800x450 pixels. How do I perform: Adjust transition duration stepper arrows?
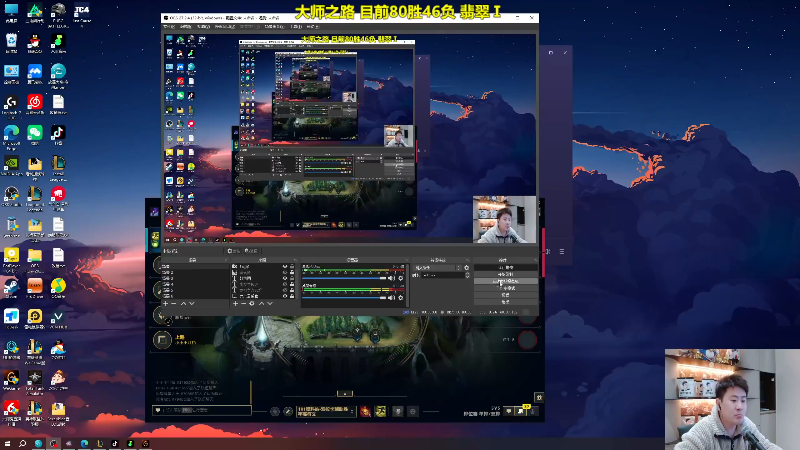[x=467, y=276]
